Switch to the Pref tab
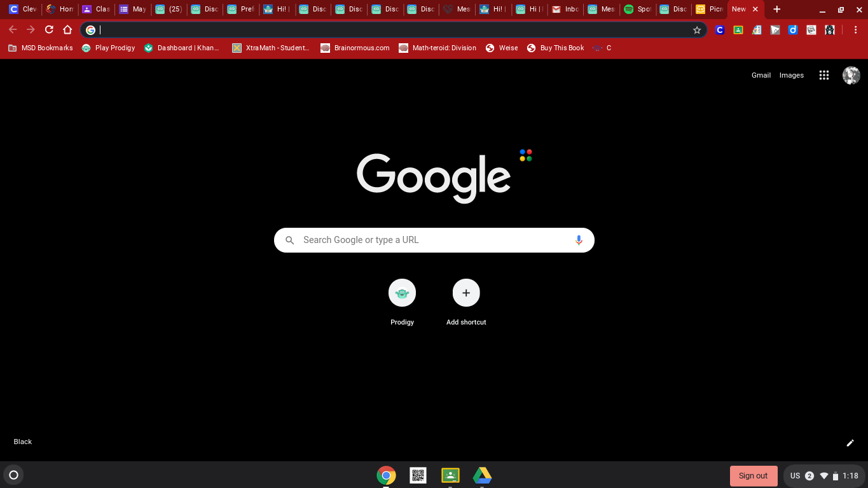 242,10
